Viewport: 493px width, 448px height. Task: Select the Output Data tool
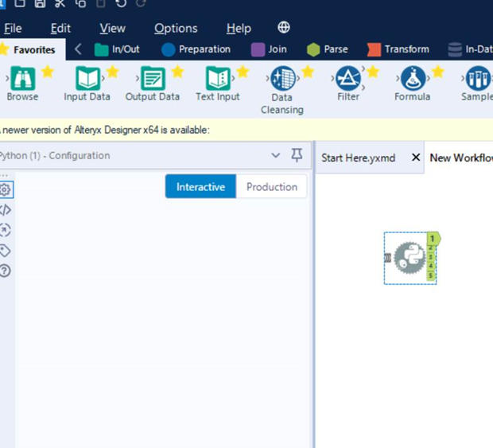[x=153, y=78]
